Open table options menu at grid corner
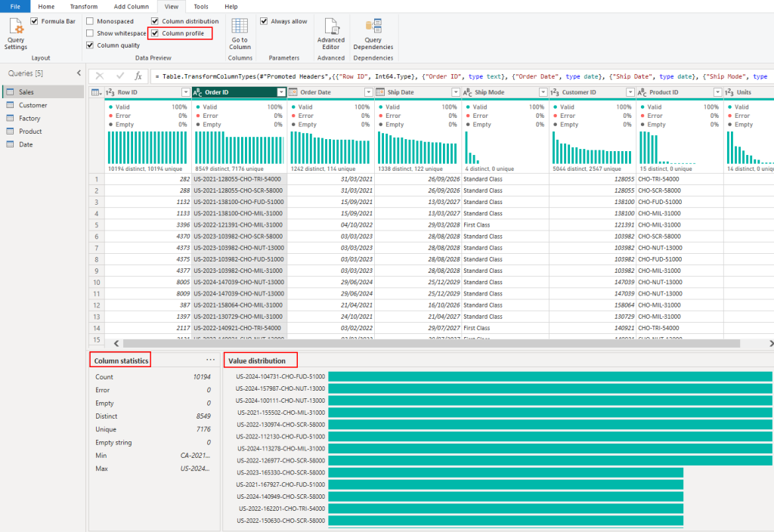Image resolution: width=774 pixels, height=532 pixels. 96,92
